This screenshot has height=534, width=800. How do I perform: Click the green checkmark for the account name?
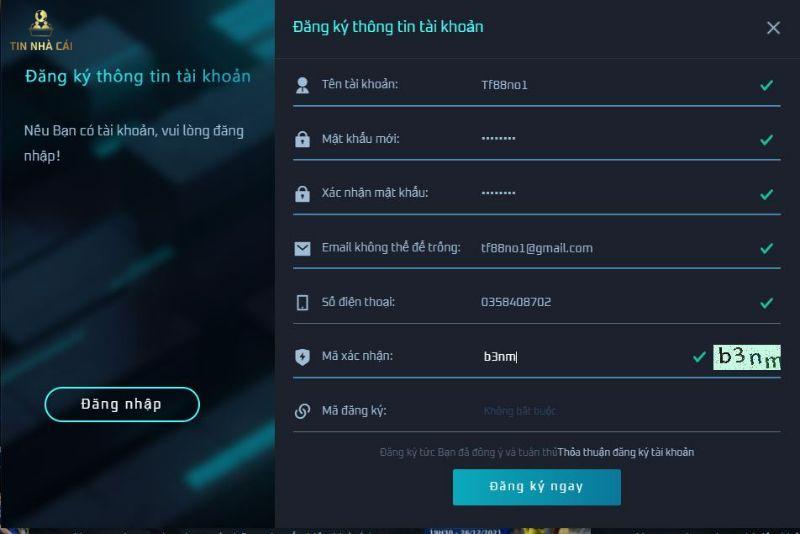pyautogui.click(x=766, y=85)
